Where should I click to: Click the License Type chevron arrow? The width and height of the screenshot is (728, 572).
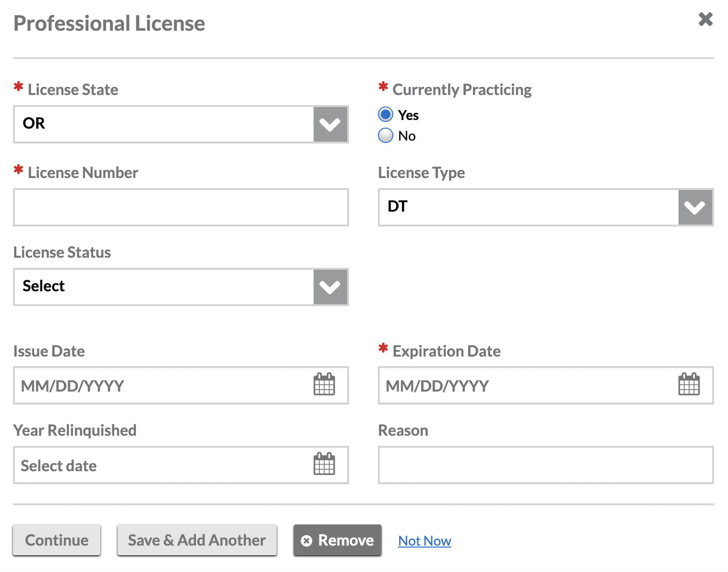pyautogui.click(x=695, y=207)
